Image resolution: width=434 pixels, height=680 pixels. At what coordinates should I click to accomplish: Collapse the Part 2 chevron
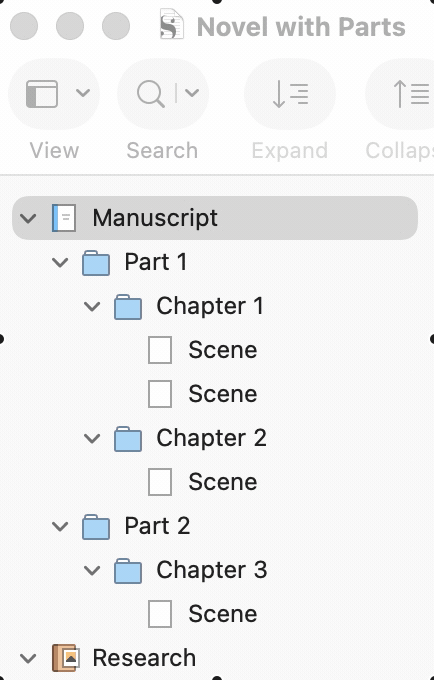(60, 526)
